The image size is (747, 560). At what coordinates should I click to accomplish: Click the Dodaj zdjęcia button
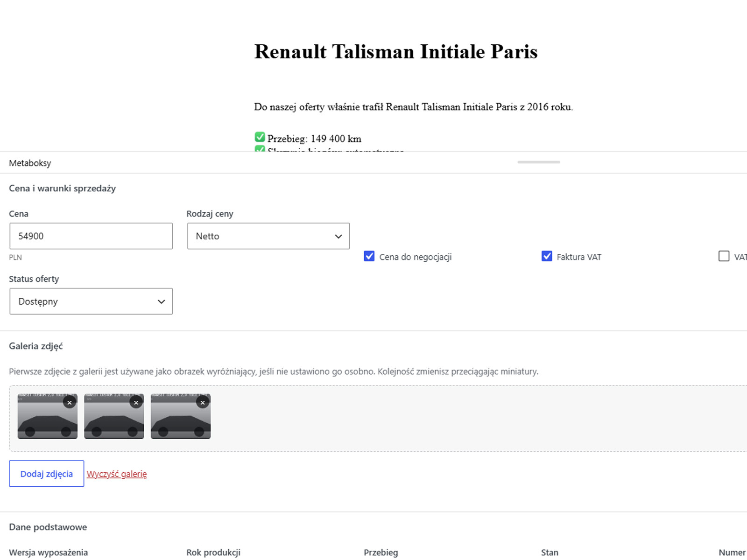pyautogui.click(x=47, y=474)
